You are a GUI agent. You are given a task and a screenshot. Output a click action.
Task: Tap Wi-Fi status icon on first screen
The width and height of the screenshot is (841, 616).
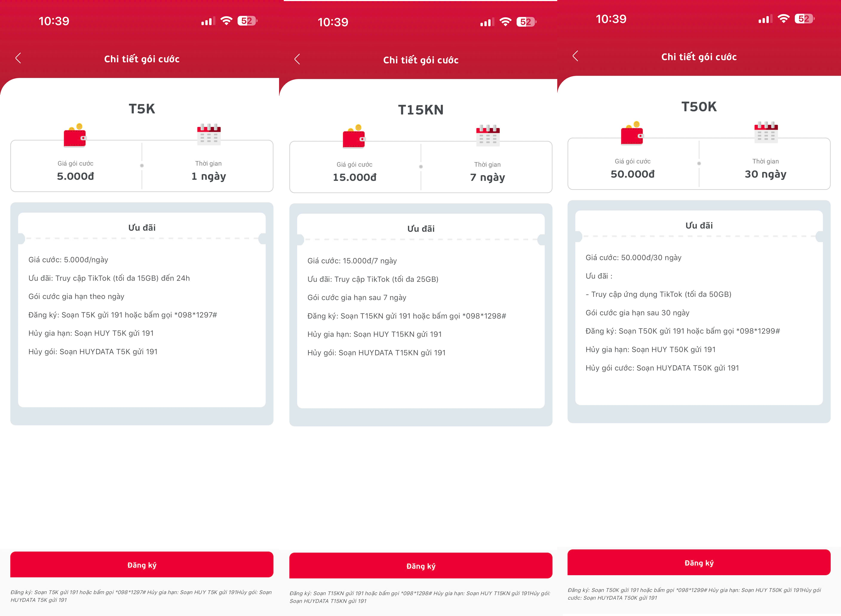point(226,21)
